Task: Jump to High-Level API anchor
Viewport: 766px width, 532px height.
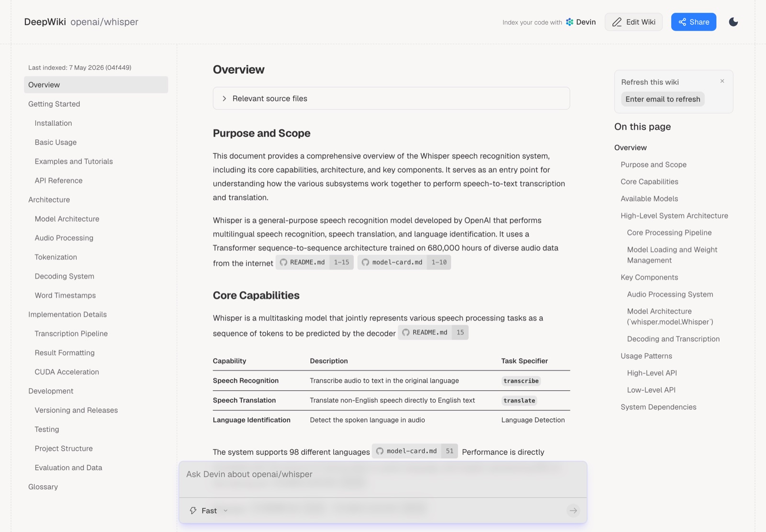Action: pos(652,373)
